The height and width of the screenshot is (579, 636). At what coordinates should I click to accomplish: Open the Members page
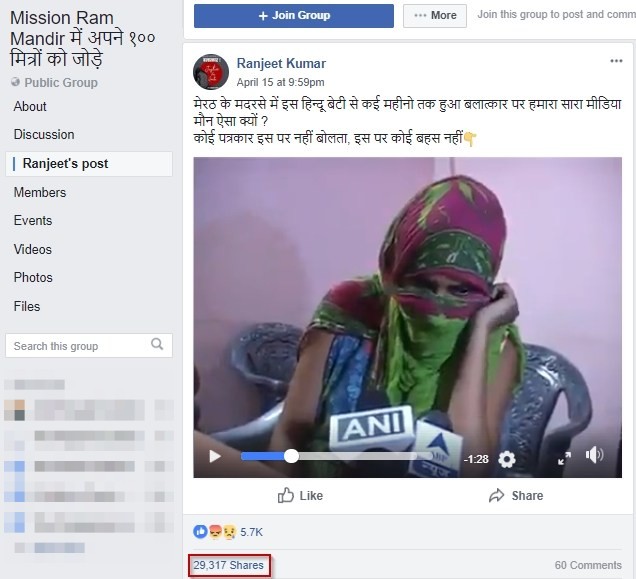coord(40,192)
